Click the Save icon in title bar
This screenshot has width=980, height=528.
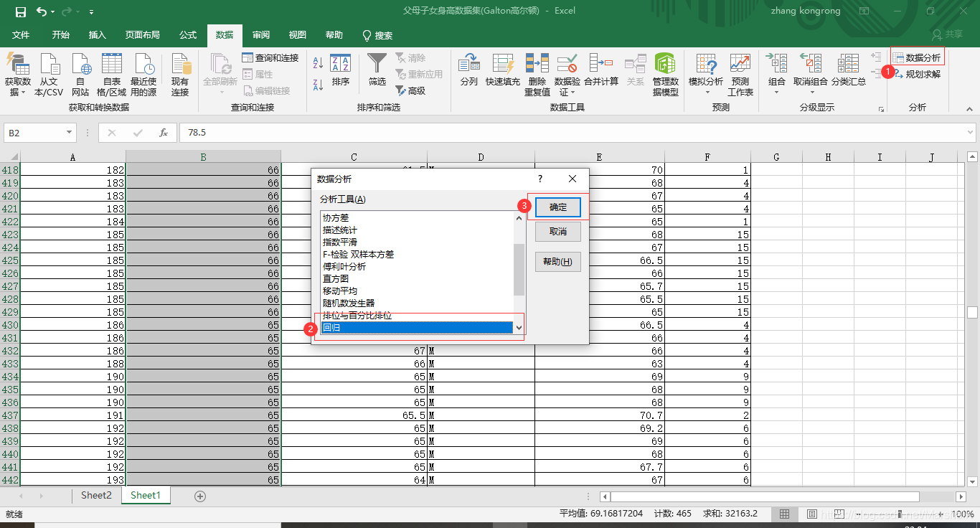pos(21,11)
